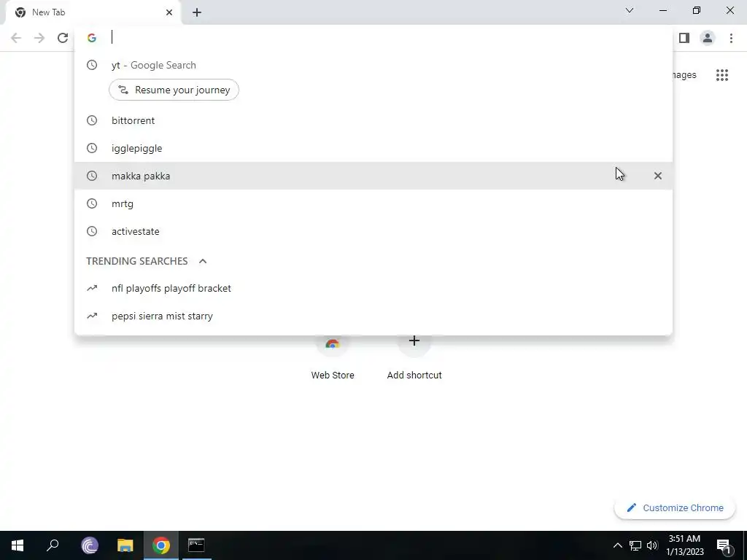The image size is (747, 560).
Task: Click the clock icon beside bittorrent
Action: 92,120
